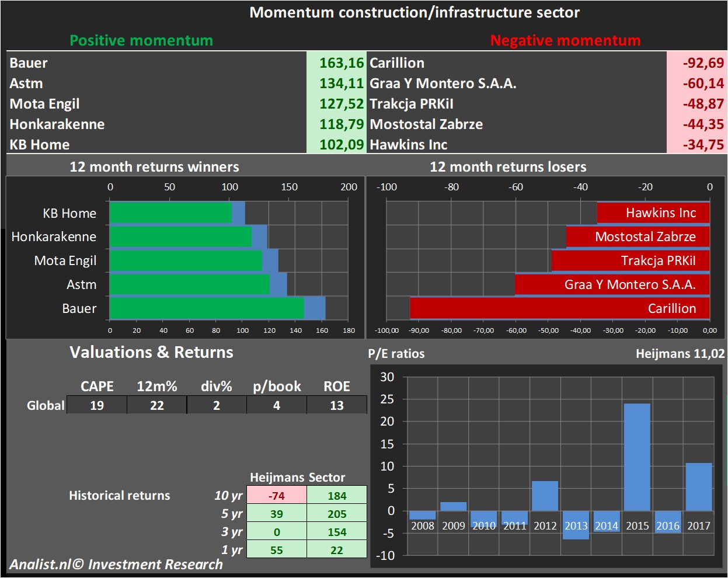This screenshot has width=728, height=578.
Task: Select the green Astm bar in winners chart
Action: (190, 284)
